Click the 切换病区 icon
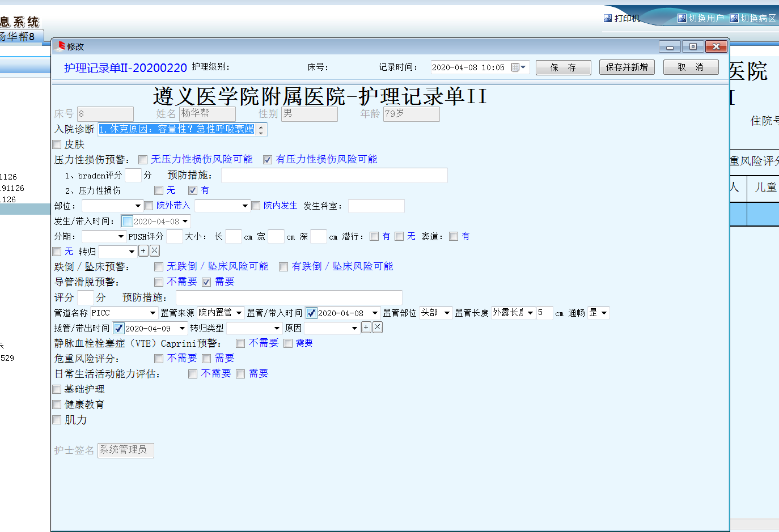The image size is (779, 532). pos(734,18)
